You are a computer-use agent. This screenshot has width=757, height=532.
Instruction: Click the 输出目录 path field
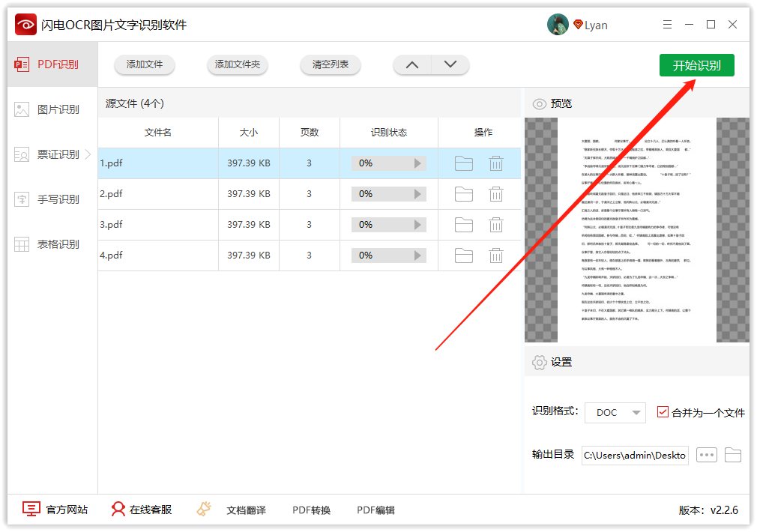pyautogui.click(x=635, y=456)
